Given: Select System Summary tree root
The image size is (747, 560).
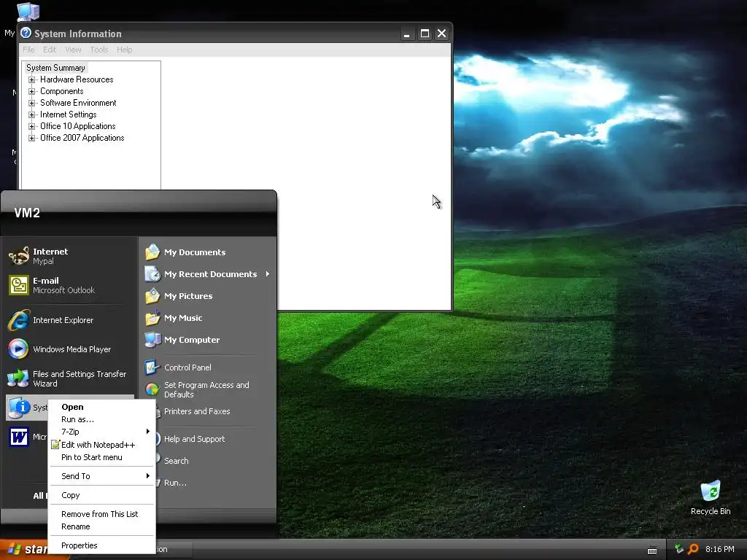Looking at the screenshot, I should click(55, 68).
